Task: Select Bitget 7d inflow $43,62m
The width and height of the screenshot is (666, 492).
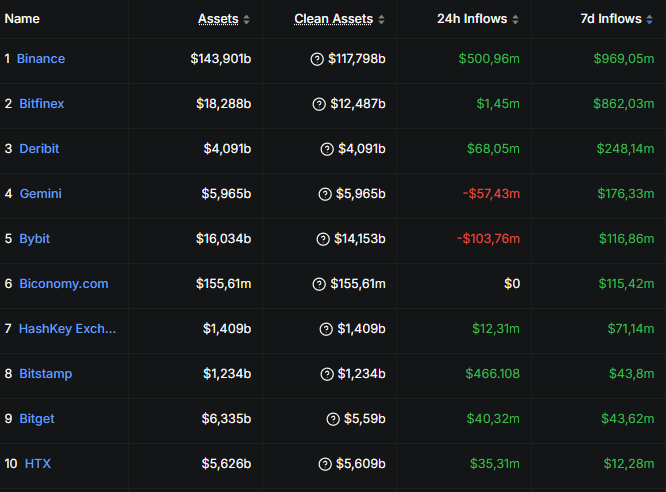Action: (x=628, y=419)
